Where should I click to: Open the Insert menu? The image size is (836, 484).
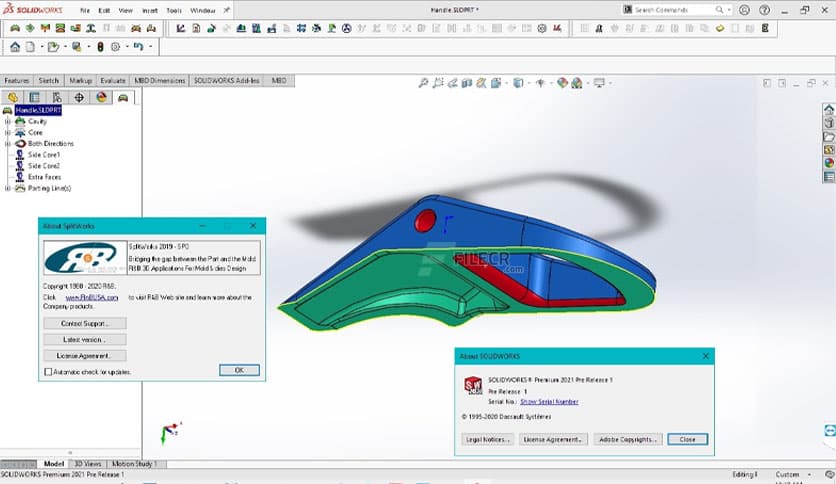[x=150, y=10]
